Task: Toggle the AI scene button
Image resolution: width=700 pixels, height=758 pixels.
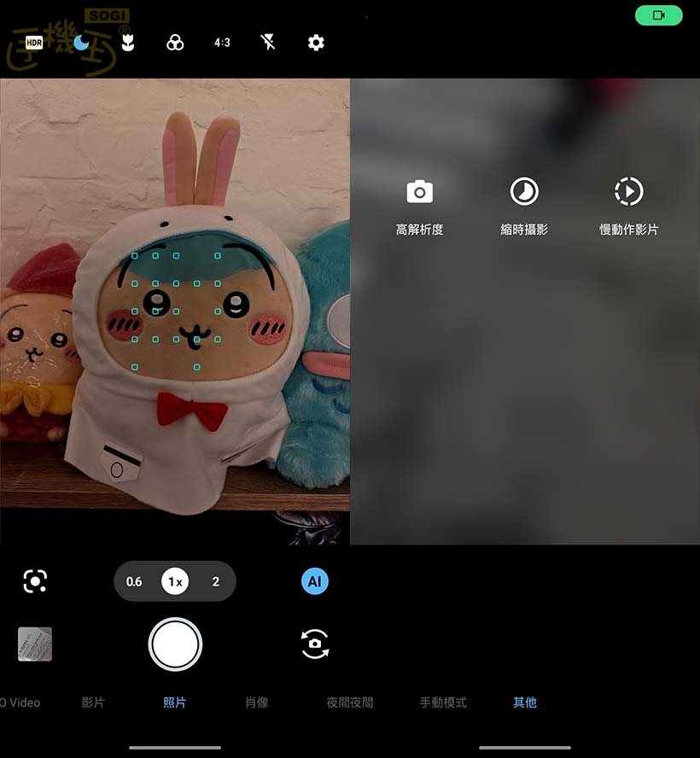Action: (315, 581)
